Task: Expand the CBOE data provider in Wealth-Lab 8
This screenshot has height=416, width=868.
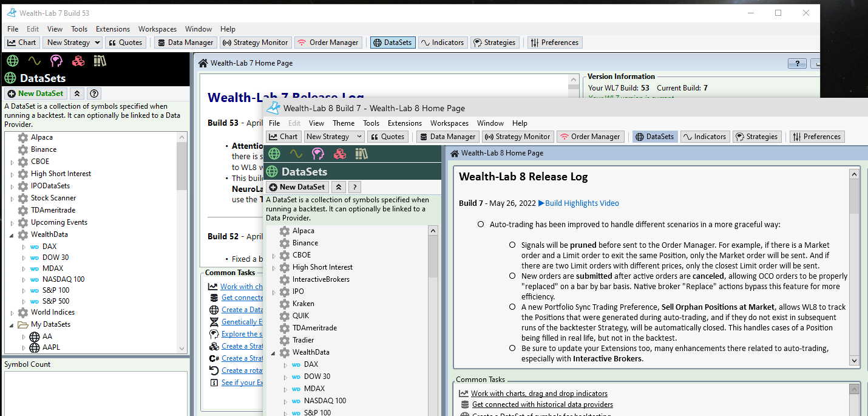Action: [x=273, y=254]
